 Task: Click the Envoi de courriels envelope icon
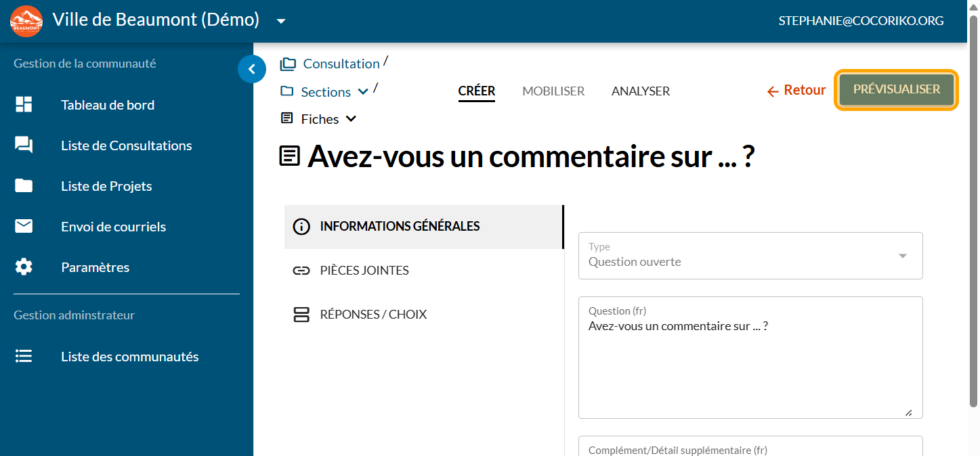24,227
